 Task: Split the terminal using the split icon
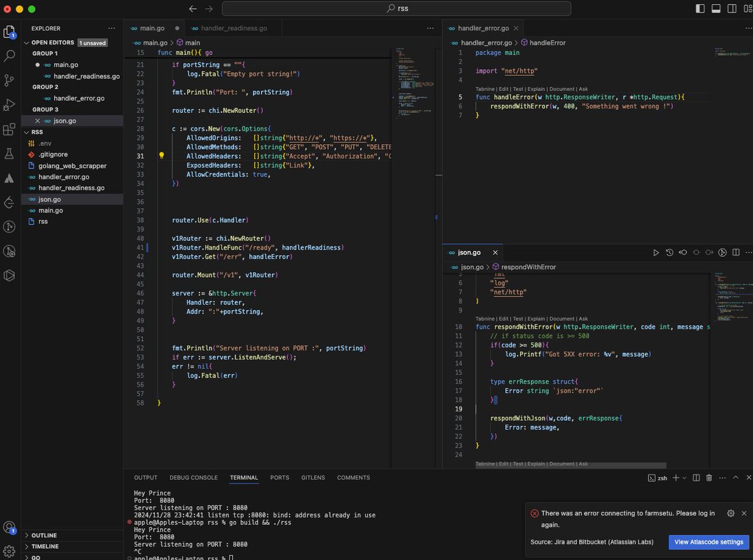pos(696,478)
